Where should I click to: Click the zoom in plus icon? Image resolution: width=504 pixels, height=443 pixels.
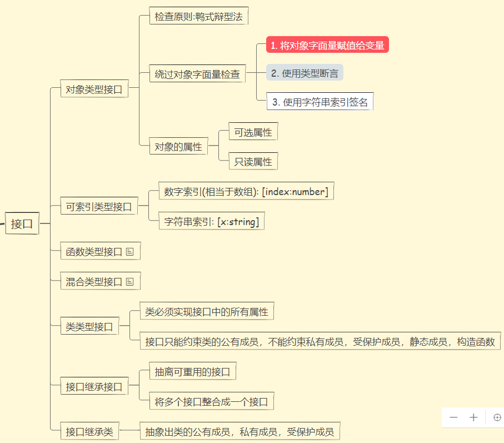point(473,417)
